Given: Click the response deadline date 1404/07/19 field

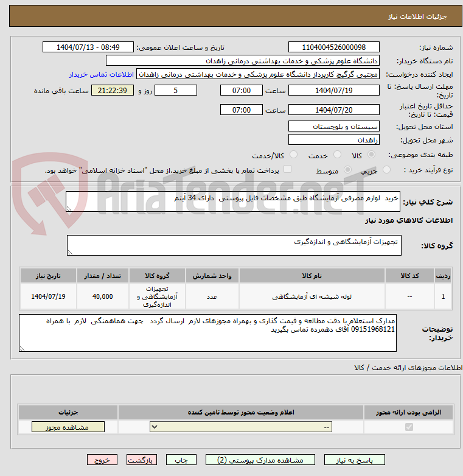Looking at the screenshot, I should [334, 91].
